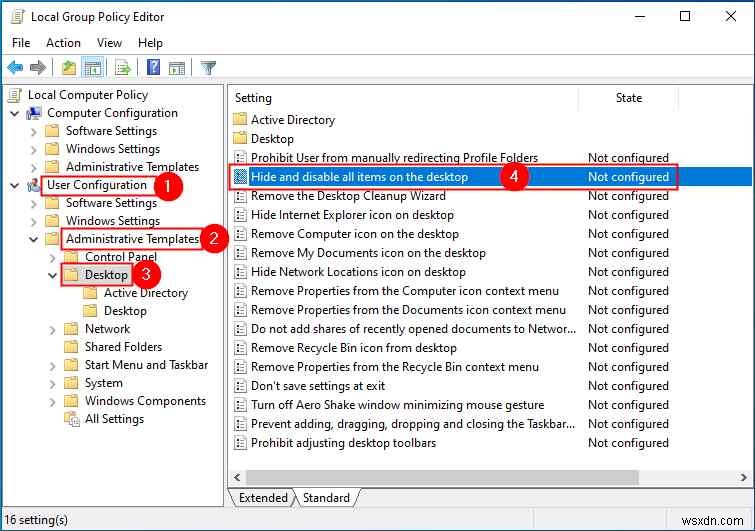Expand Windows Settings under Computer Configuration
The image size is (755, 531).
(x=33, y=150)
